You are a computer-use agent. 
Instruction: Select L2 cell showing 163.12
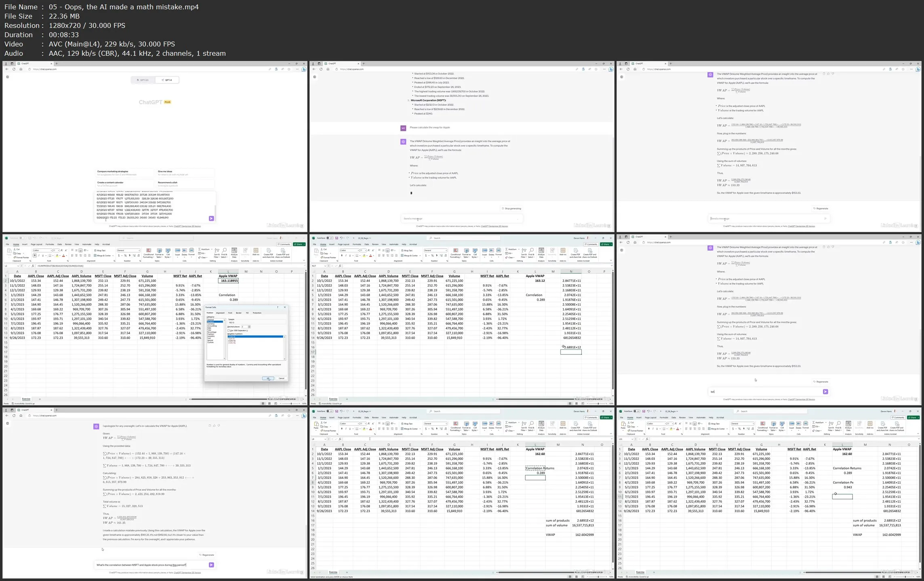pos(535,281)
